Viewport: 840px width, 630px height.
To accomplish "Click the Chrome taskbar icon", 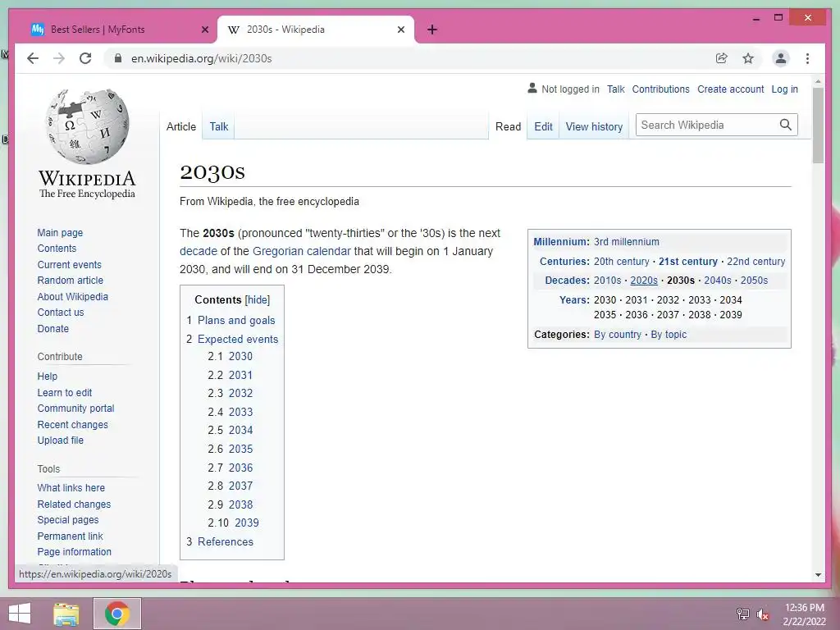I will (x=117, y=614).
